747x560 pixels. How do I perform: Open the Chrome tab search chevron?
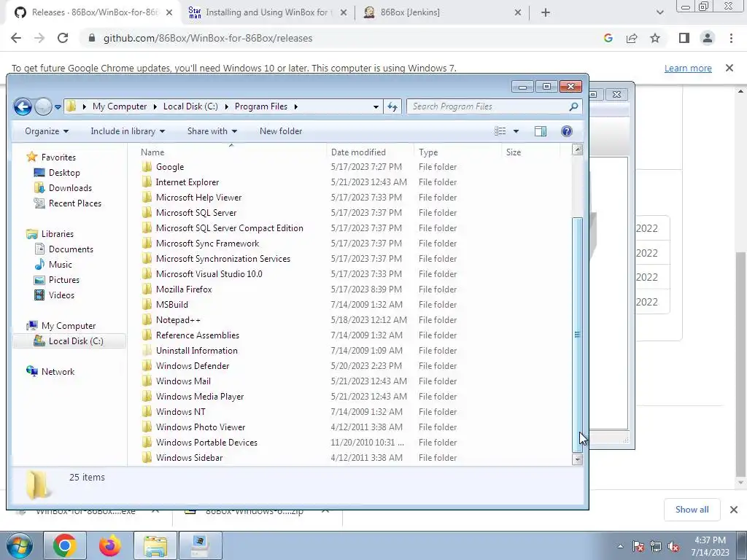pos(659,12)
